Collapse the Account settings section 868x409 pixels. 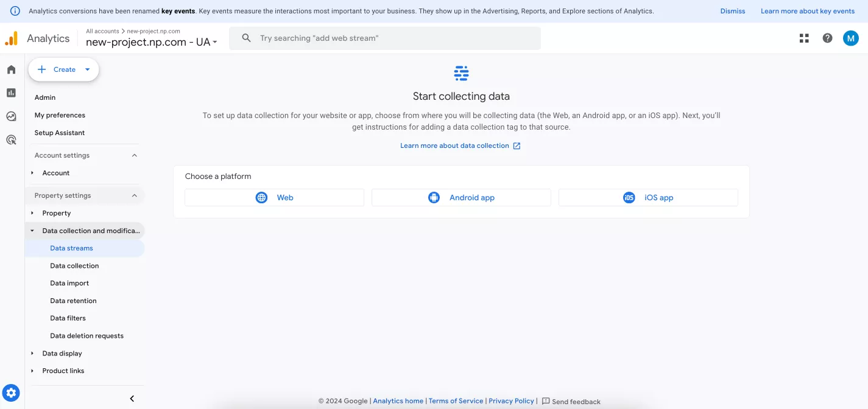[x=135, y=155]
